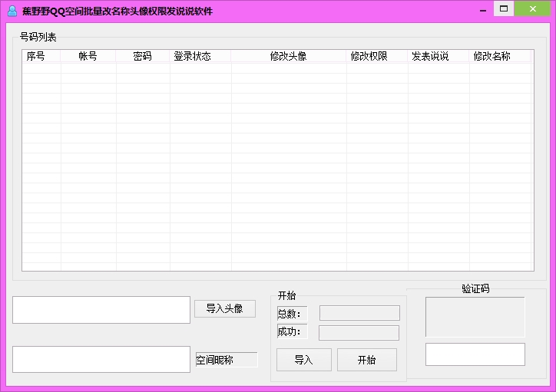556x392 pixels.
Task: Click the 成功 count field
Action: [359, 333]
